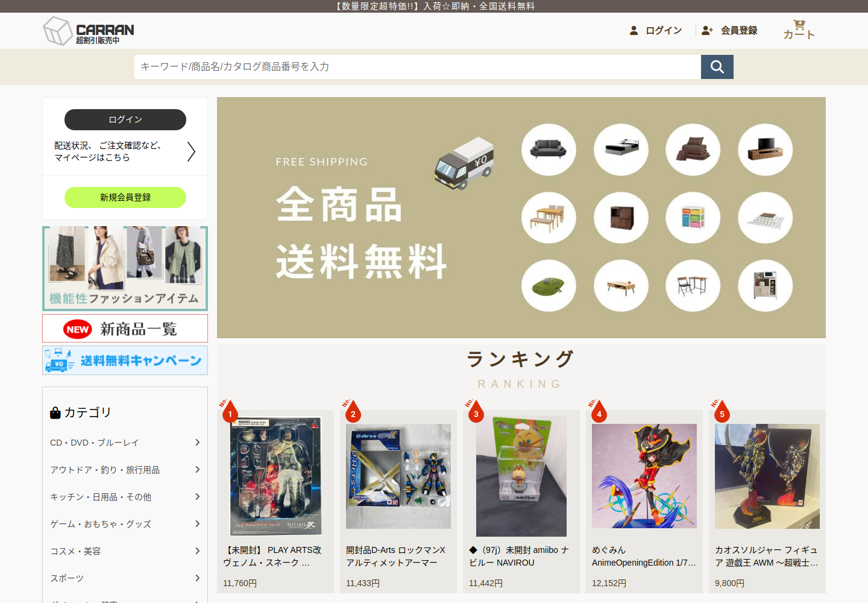Open the shopping cart icon
Screen dimensions: 868x603
point(799,30)
